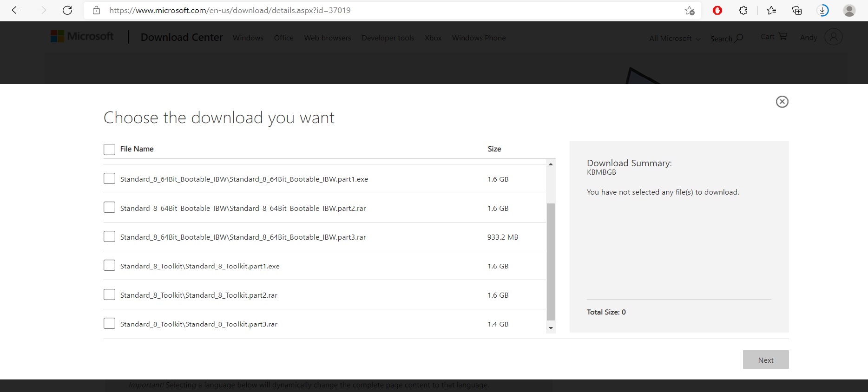Open the Collections icon
Image resolution: width=868 pixels, height=392 pixels.
point(797,10)
